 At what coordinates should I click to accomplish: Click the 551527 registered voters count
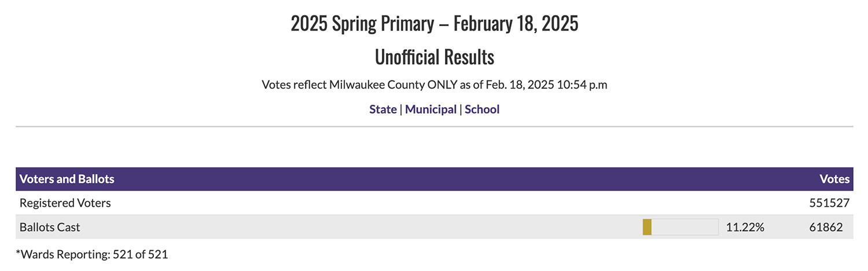tap(829, 203)
